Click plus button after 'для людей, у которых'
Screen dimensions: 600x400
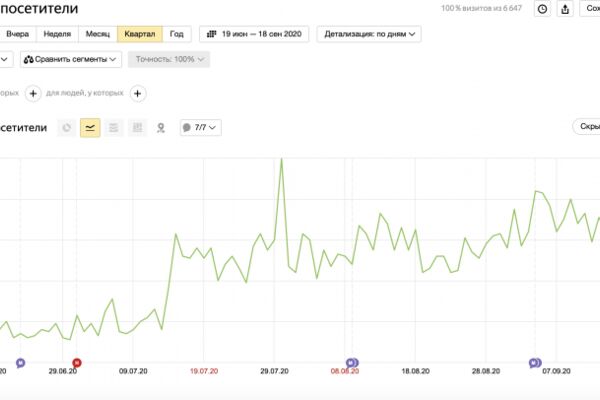138,93
